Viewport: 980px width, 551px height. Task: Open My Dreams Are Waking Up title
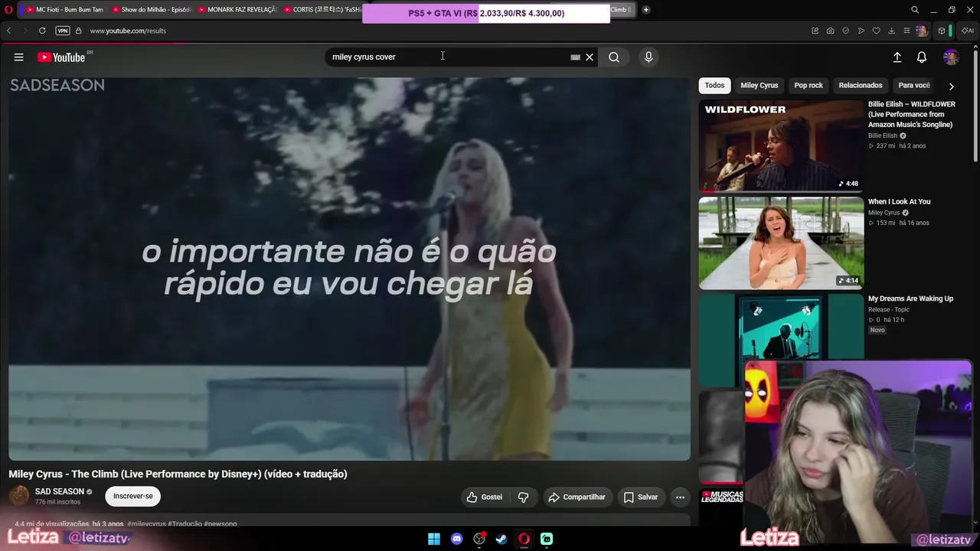[910, 299]
